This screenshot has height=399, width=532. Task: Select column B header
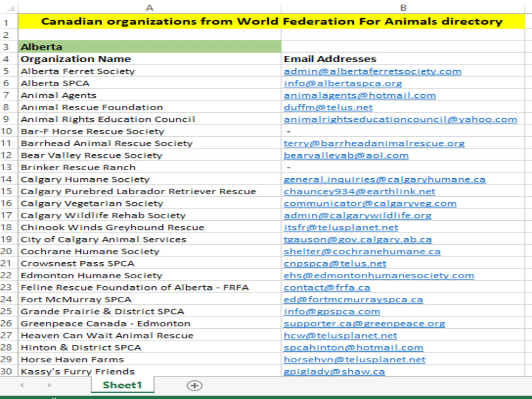(403, 7)
